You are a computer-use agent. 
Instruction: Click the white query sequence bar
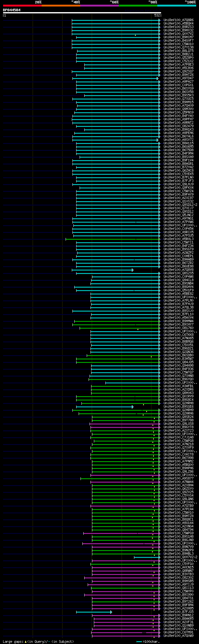click(x=82, y=13)
